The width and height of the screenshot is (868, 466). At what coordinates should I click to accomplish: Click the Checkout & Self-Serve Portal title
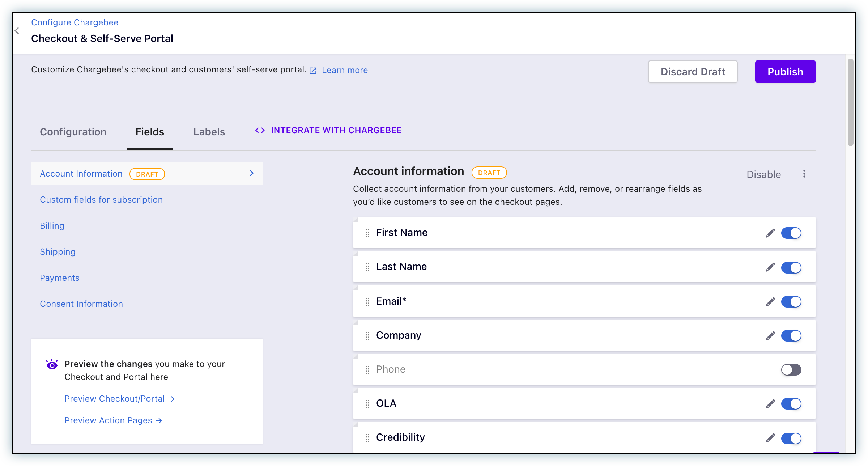pos(102,38)
